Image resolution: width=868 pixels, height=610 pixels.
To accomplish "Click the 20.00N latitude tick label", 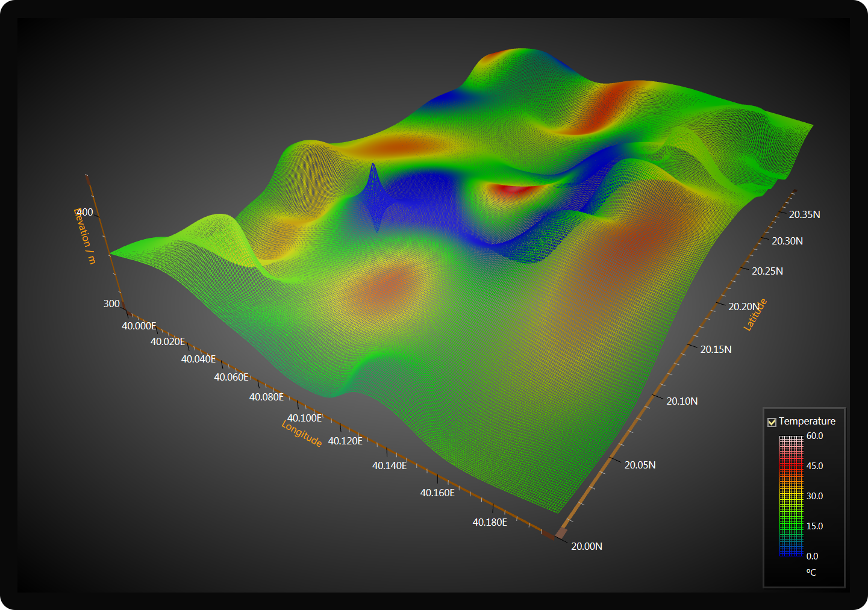I will pyautogui.click(x=586, y=546).
